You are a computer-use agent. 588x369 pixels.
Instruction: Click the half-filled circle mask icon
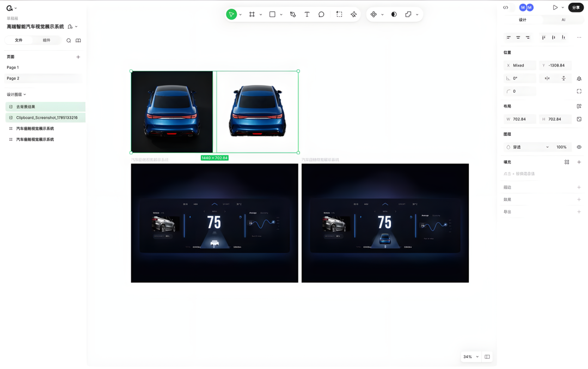tap(394, 14)
